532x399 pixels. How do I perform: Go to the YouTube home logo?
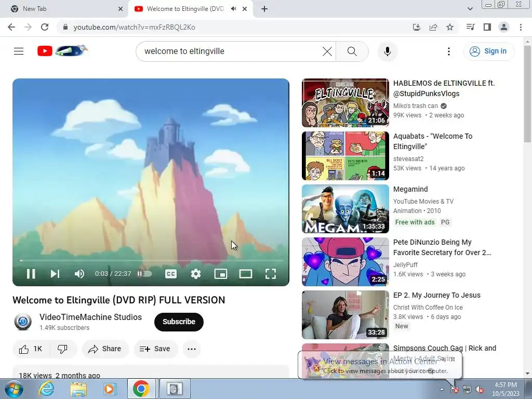click(62, 51)
